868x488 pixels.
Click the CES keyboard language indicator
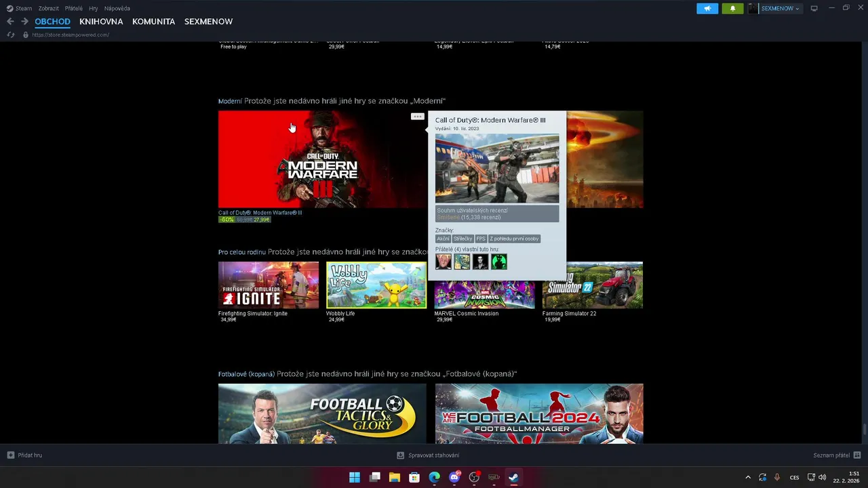pyautogui.click(x=794, y=477)
